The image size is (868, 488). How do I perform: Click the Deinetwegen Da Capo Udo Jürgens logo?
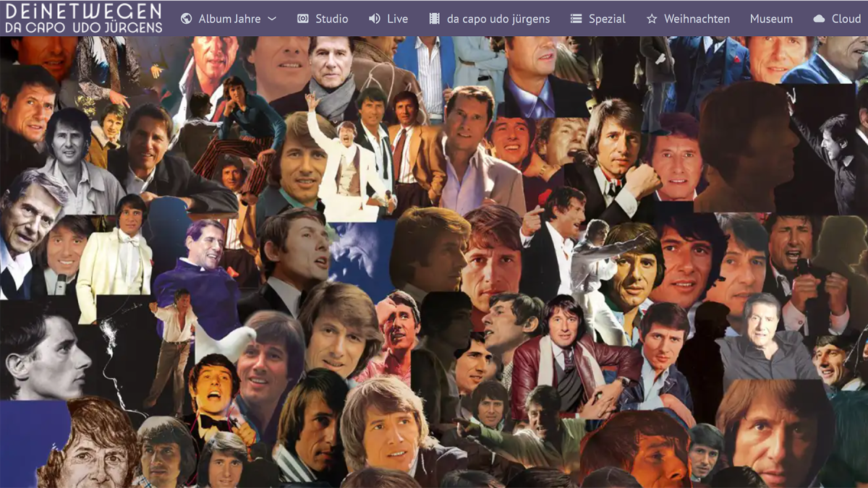pyautogui.click(x=82, y=18)
